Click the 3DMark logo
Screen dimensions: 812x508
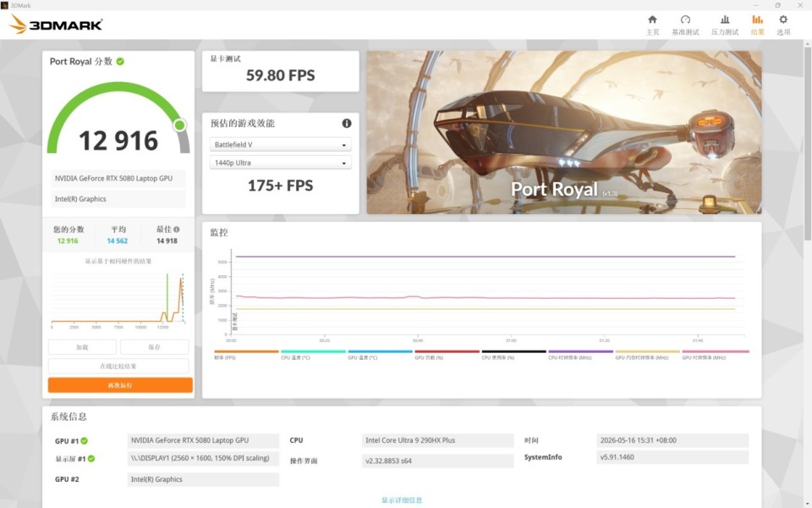[x=56, y=25]
